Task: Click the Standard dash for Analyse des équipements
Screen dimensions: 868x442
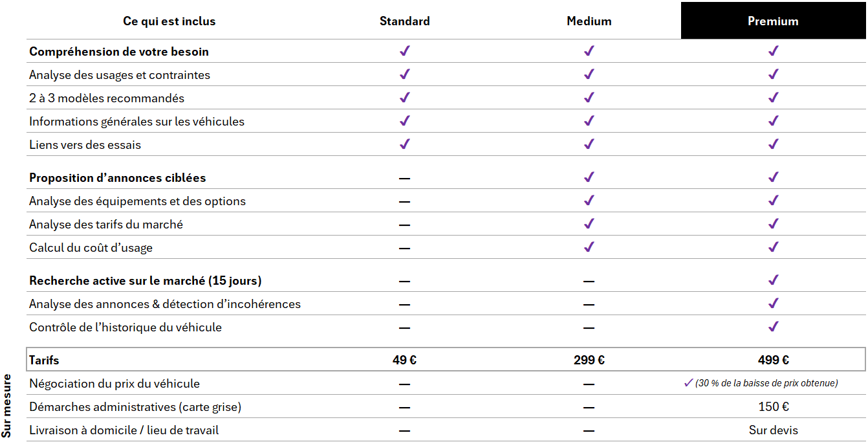Action: click(x=405, y=201)
